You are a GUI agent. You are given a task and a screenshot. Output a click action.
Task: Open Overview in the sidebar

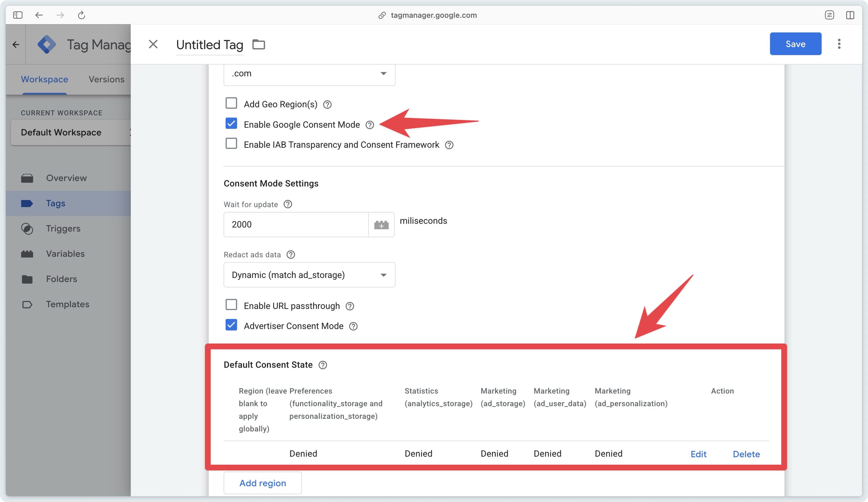(68, 178)
